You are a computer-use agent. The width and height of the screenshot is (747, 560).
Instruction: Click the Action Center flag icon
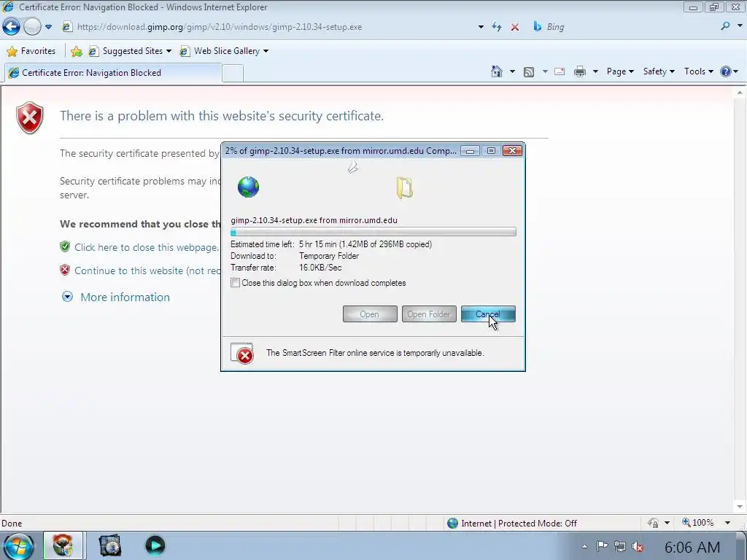[602, 545]
